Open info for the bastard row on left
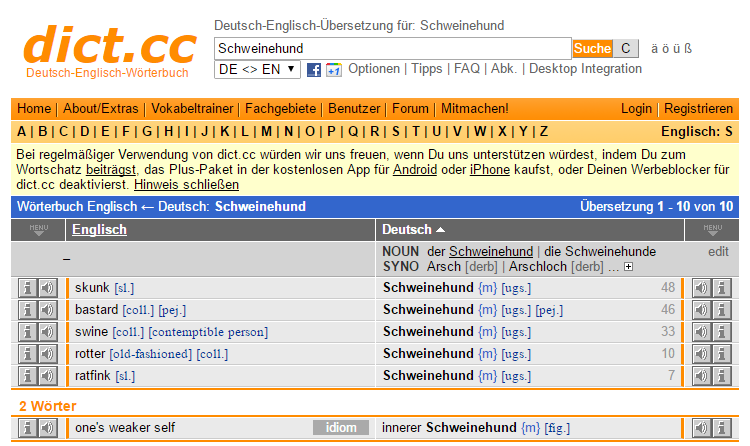Viewport: 750px width, 446px height. click(28, 310)
